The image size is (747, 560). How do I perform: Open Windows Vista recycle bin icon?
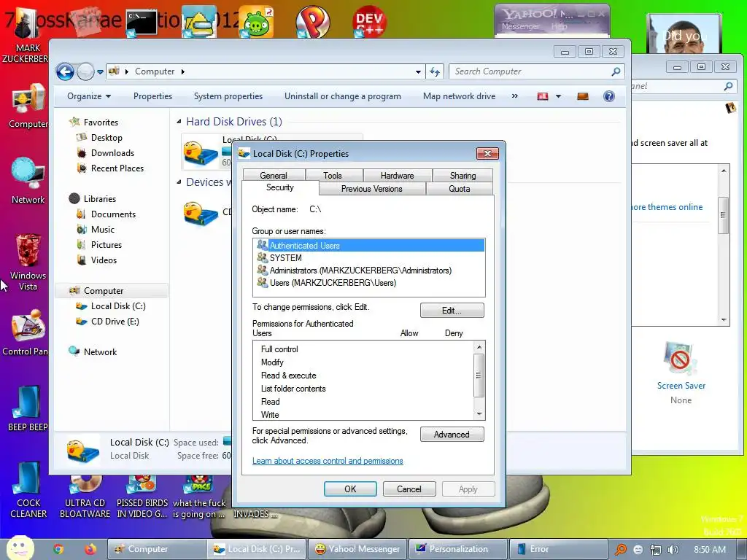pyautogui.click(x=28, y=262)
